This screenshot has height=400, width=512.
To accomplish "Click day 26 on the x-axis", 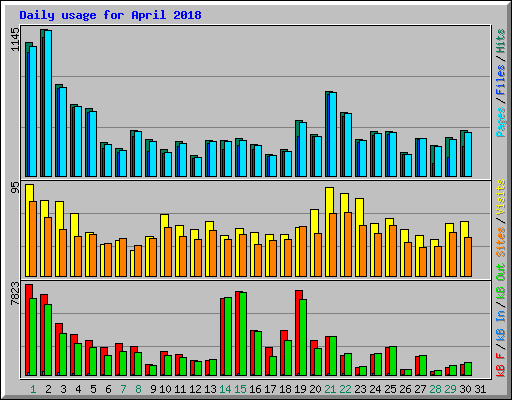I will click(405, 389).
